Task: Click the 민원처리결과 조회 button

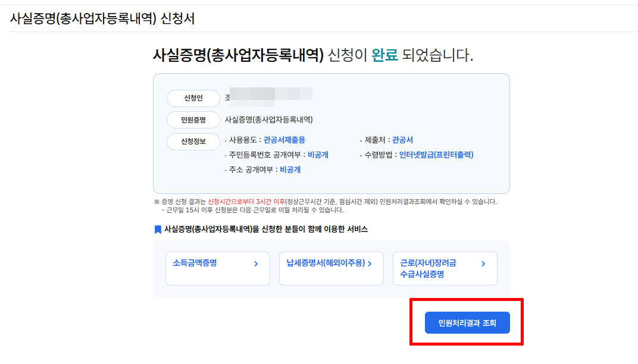Action: pyautogui.click(x=467, y=323)
